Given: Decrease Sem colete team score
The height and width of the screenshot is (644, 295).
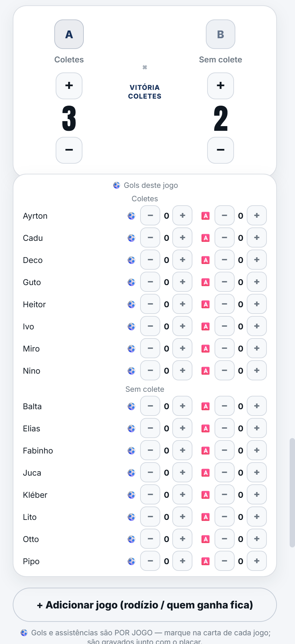Looking at the screenshot, I should (221, 150).
